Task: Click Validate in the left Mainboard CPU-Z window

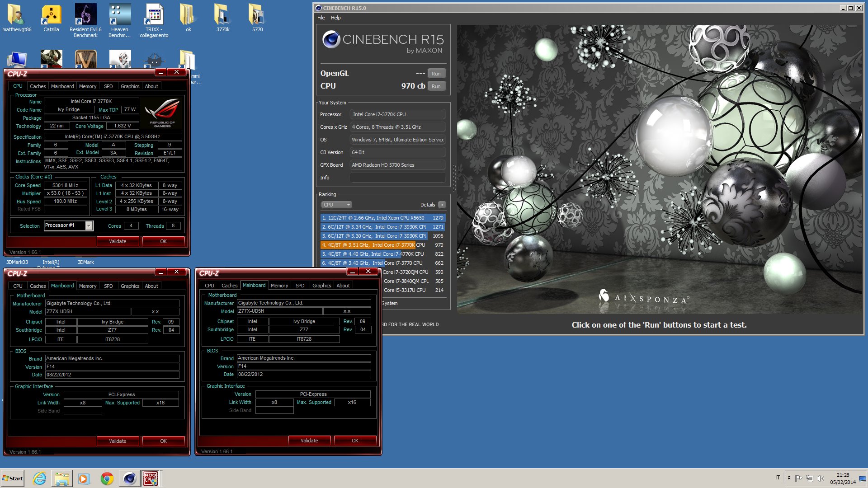Action: 118,441
